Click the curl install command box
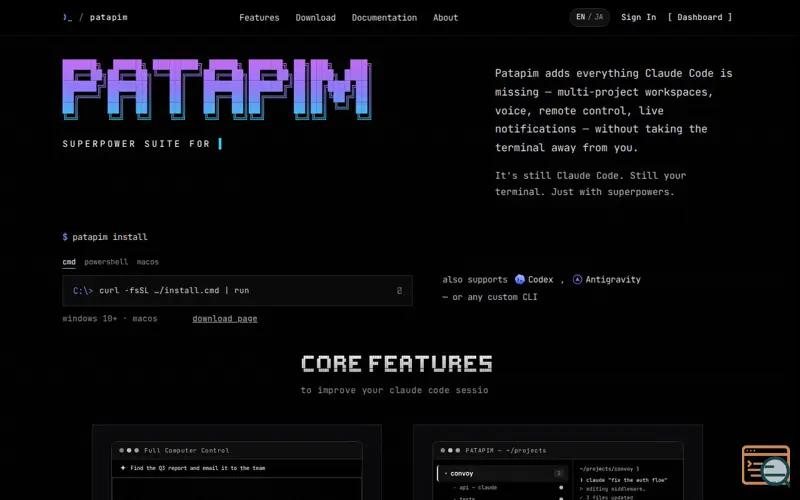Image resolution: width=800 pixels, height=500 pixels. pyautogui.click(x=237, y=291)
